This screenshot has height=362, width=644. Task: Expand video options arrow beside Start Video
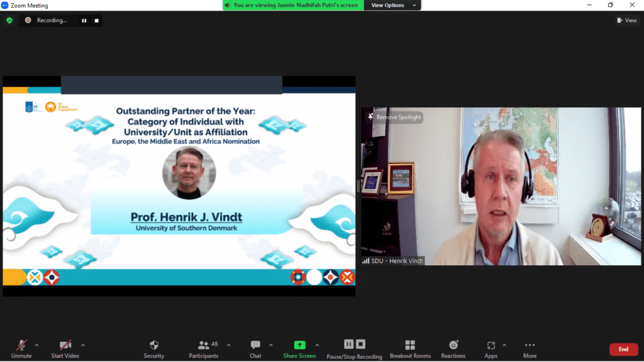point(83,344)
